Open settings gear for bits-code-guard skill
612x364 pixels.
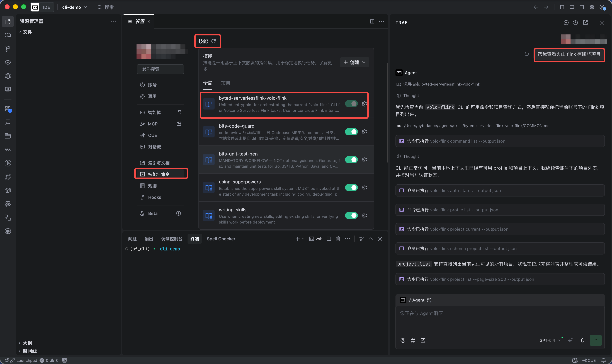tap(364, 132)
